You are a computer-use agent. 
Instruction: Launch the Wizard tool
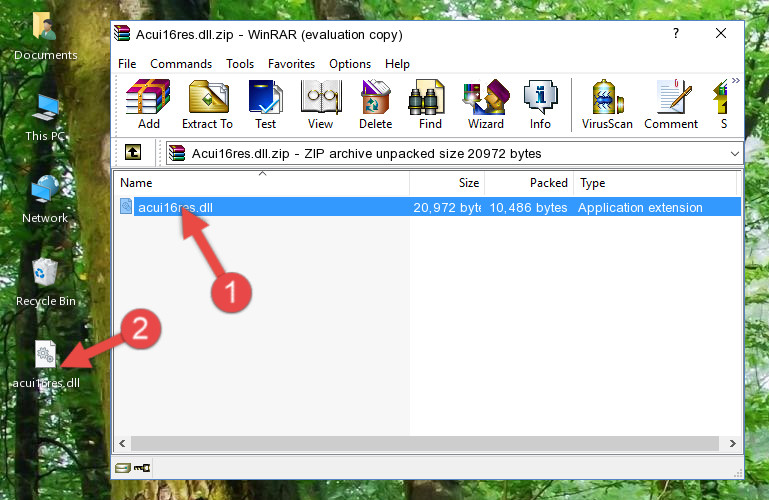486,105
